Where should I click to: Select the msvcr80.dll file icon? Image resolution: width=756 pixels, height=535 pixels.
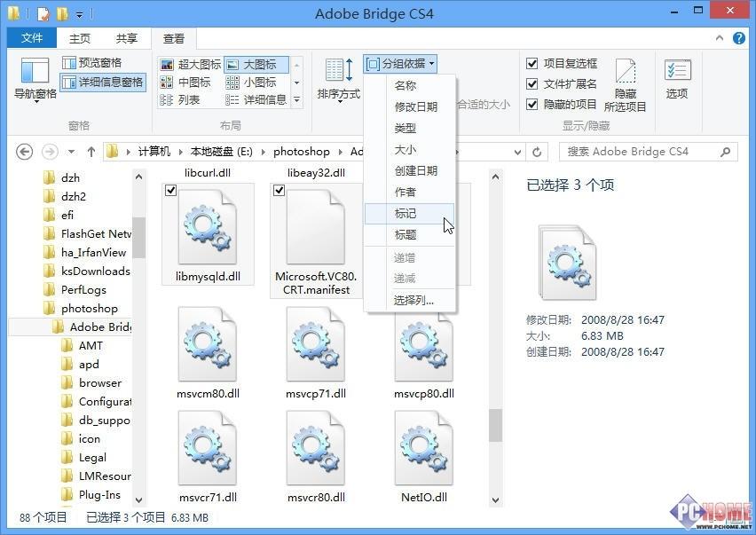pos(316,448)
